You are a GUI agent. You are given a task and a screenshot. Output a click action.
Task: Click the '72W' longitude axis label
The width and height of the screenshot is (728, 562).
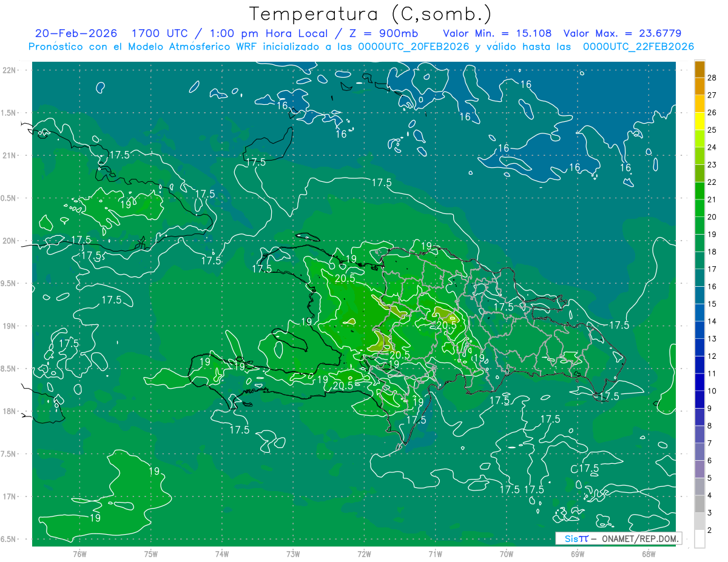click(364, 554)
